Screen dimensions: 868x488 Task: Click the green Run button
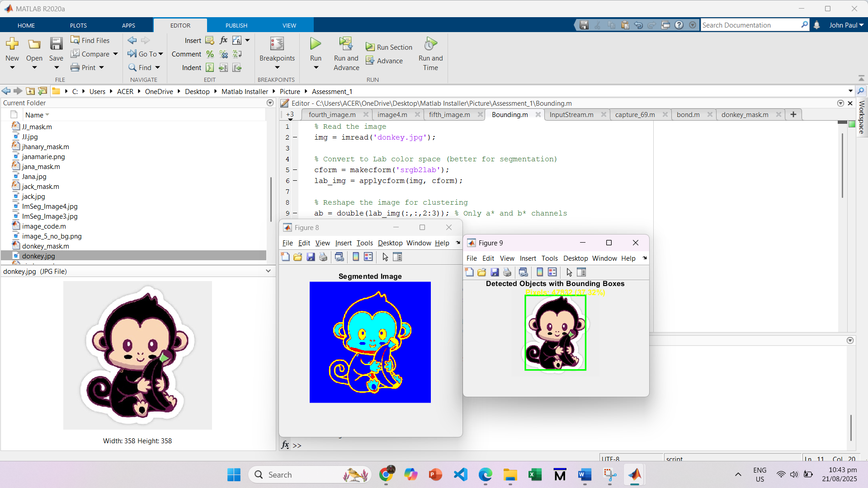click(x=316, y=44)
